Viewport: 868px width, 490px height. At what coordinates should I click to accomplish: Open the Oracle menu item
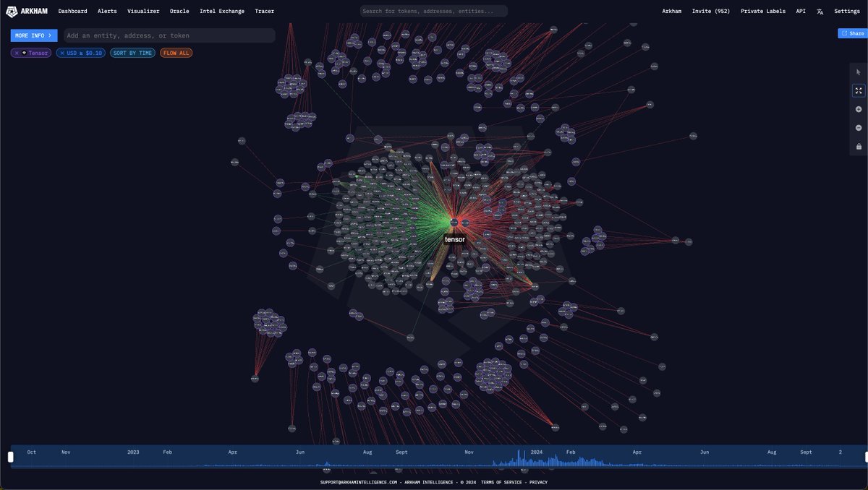click(179, 12)
